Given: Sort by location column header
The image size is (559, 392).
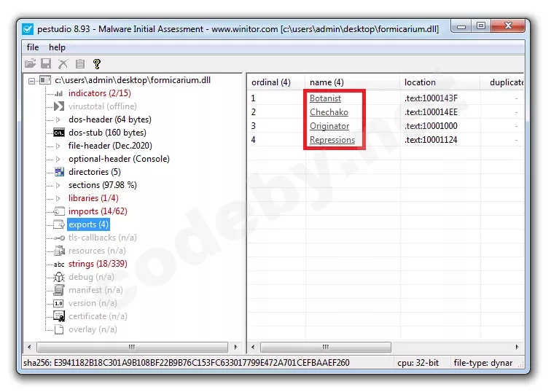Looking at the screenshot, I should (x=439, y=82).
